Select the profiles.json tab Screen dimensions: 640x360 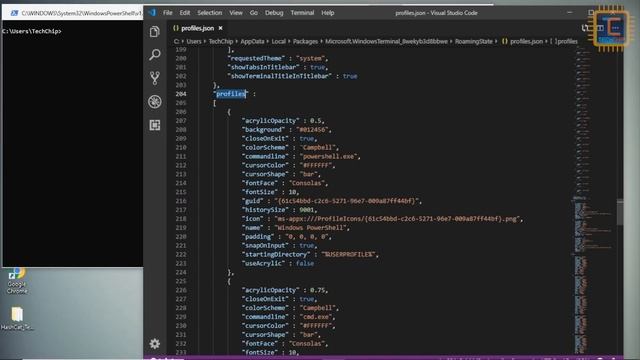pyautogui.click(x=198, y=28)
